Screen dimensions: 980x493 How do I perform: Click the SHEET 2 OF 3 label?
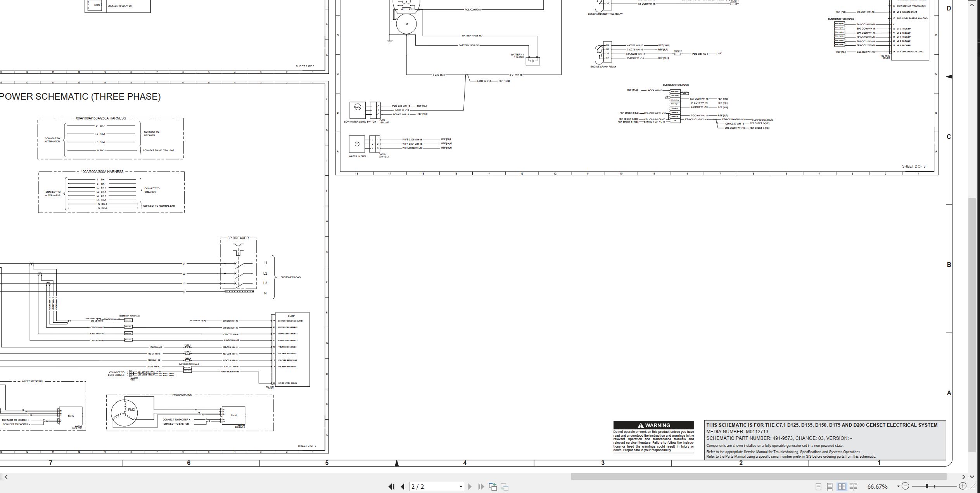click(913, 166)
